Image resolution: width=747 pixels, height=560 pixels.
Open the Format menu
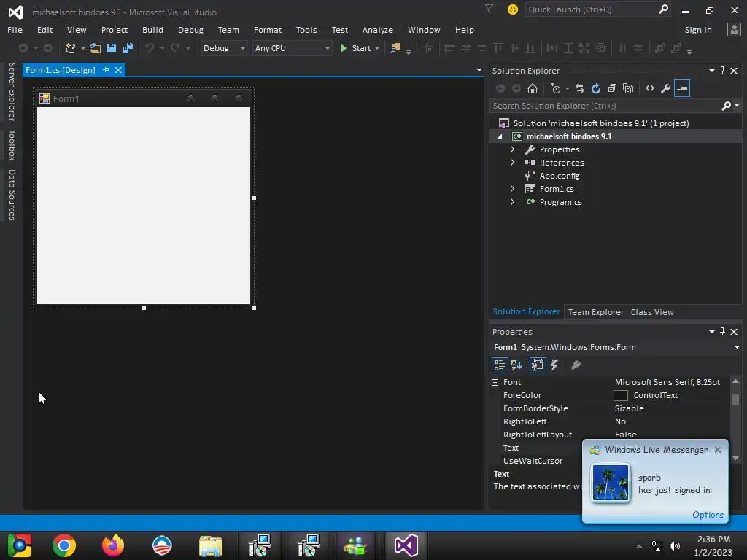click(x=267, y=30)
